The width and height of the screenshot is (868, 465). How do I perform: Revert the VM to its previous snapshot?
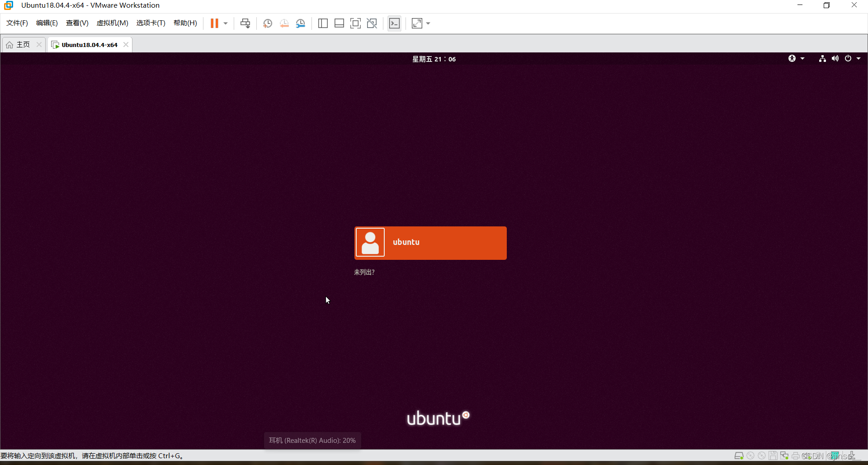pyautogui.click(x=284, y=23)
